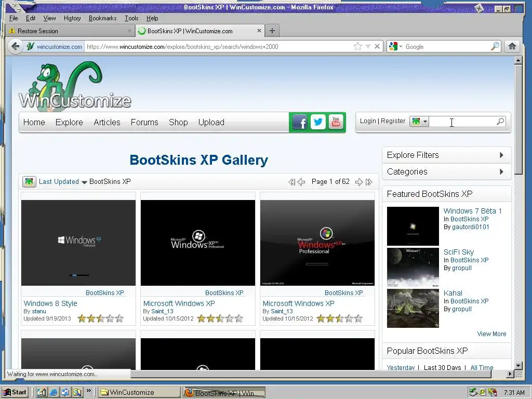
Task: Open the Forums nav link
Action: 144,122
